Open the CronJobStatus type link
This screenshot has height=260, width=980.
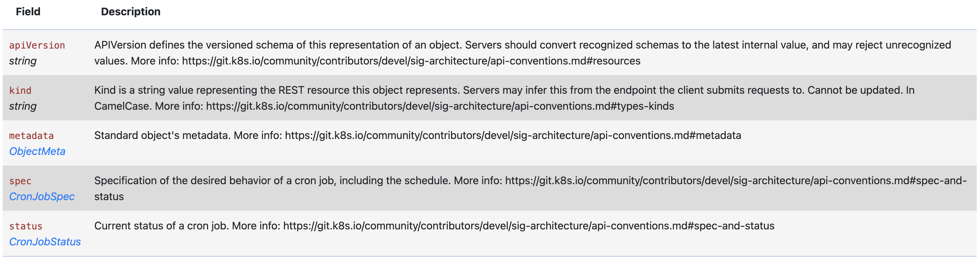click(x=45, y=242)
